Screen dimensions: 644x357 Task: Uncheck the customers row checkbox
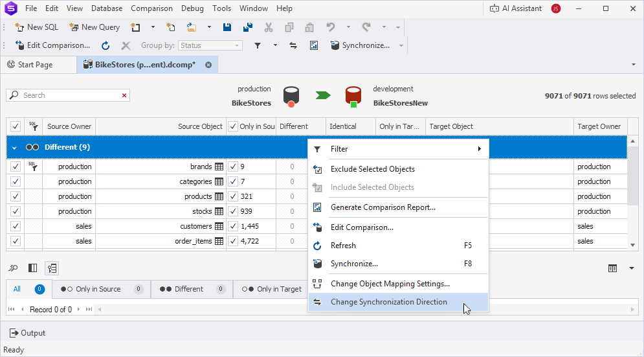pyautogui.click(x=16, y=226)
